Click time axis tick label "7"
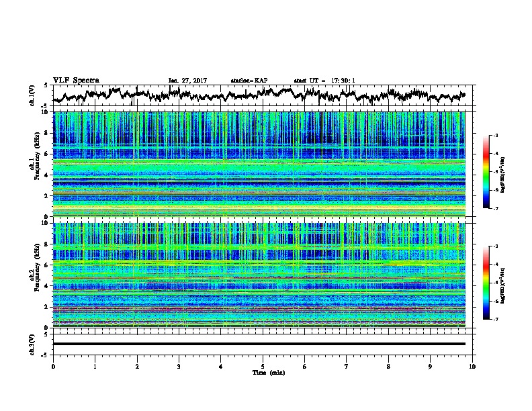The height and width of the screenshot is (411, 532). 347,367
